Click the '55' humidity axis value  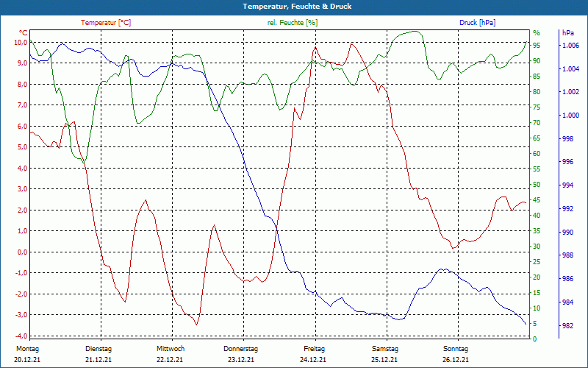(537, 169)
